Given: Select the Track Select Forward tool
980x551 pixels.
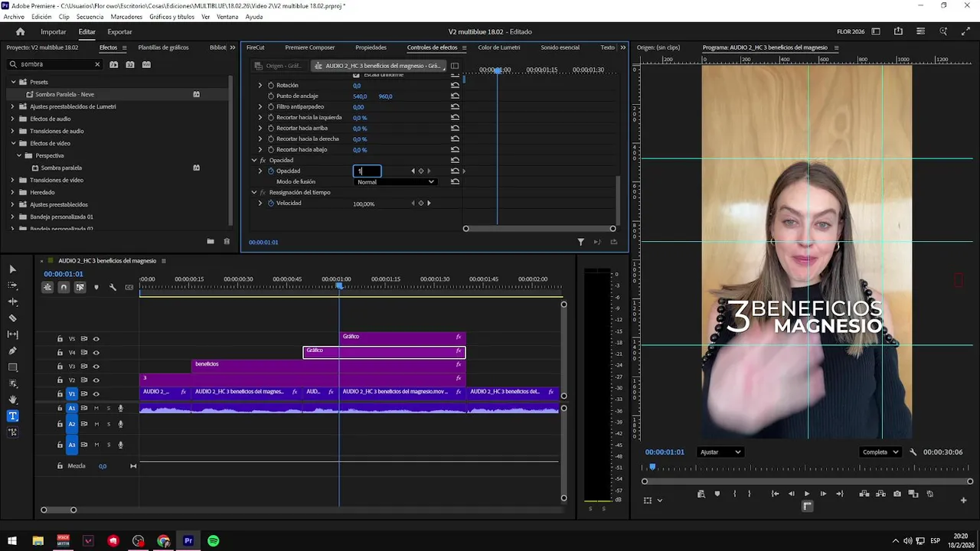Looking at the screenshot, I should [x=12, y=285].
